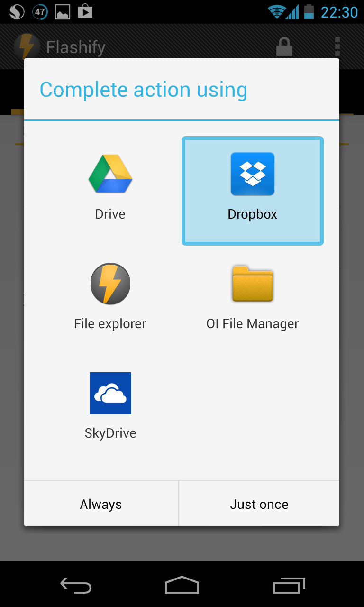Screen dimensions: 364x607
Task: Choose the OI File Manager folder icon
Action: tap(253, 284)
